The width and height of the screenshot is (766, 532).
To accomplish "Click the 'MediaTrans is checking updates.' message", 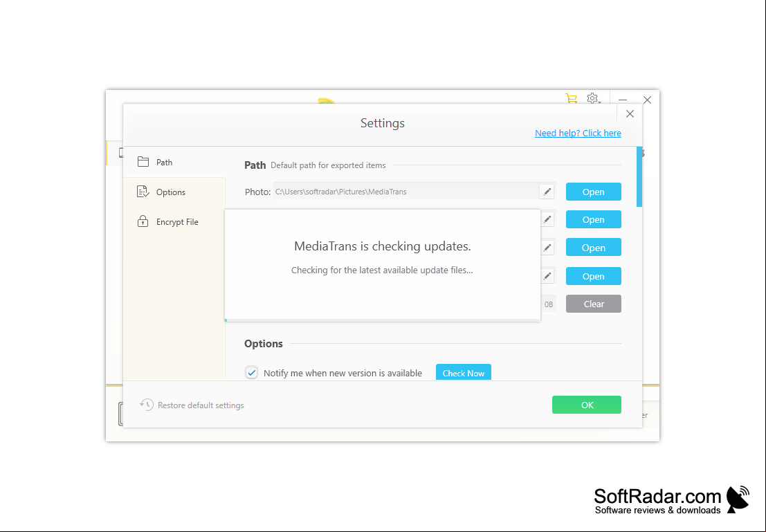I will 383,246.
